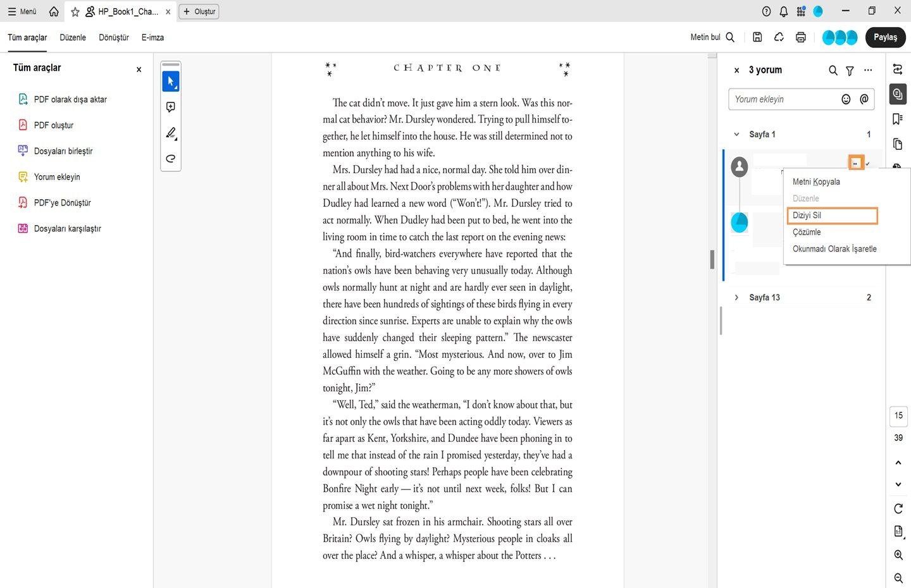This screenshot has width=911, height=588.
Task: Open the comments panel more options
Action: [x=868, y=70]
